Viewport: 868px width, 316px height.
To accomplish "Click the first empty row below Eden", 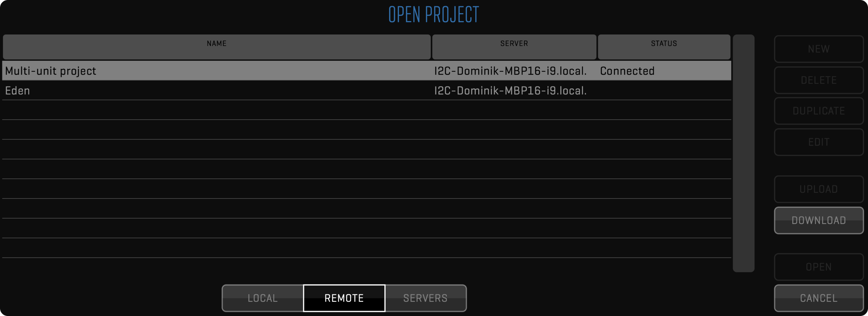I will pos(366,110).
